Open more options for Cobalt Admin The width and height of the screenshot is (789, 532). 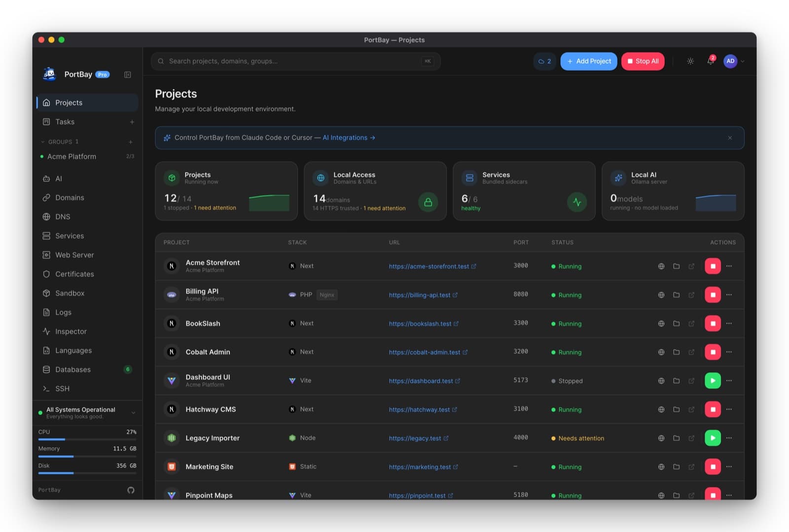pyautogui.click(x=729, y=352)
